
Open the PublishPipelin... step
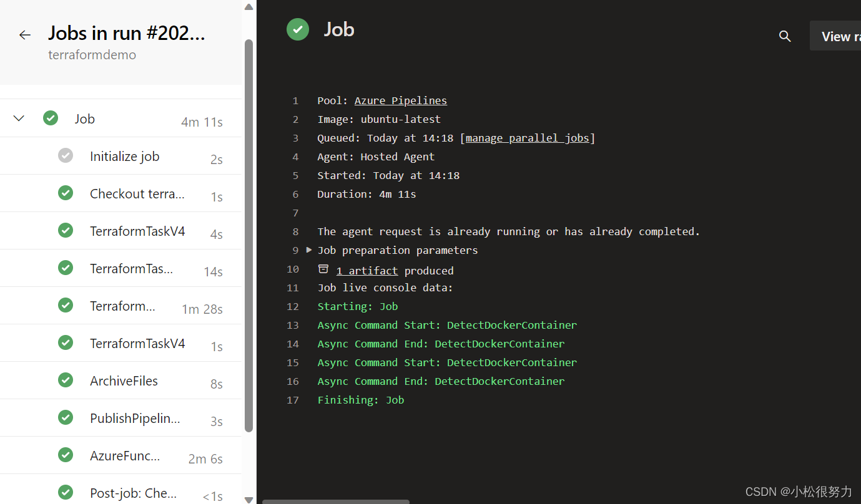click(121, 418)
